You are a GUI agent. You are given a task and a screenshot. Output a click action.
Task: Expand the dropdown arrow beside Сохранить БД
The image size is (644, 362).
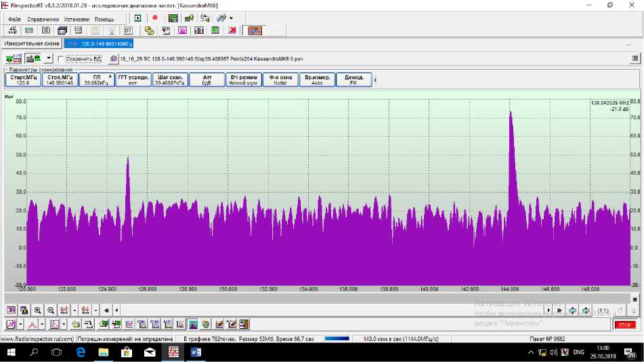49,59
